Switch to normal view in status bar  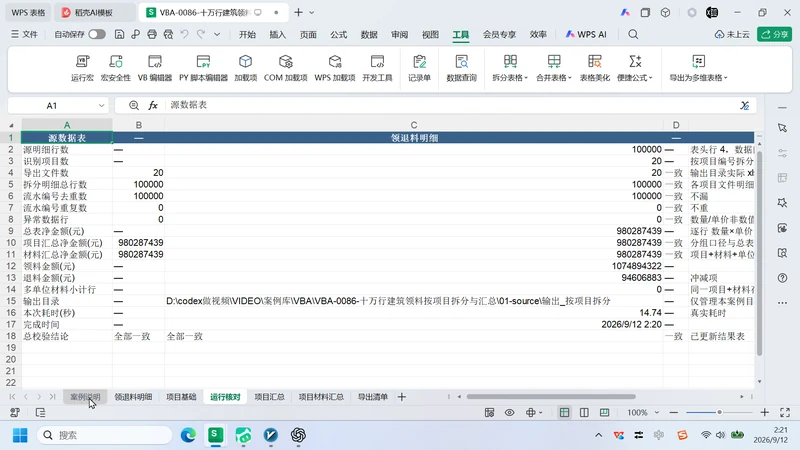564,412
